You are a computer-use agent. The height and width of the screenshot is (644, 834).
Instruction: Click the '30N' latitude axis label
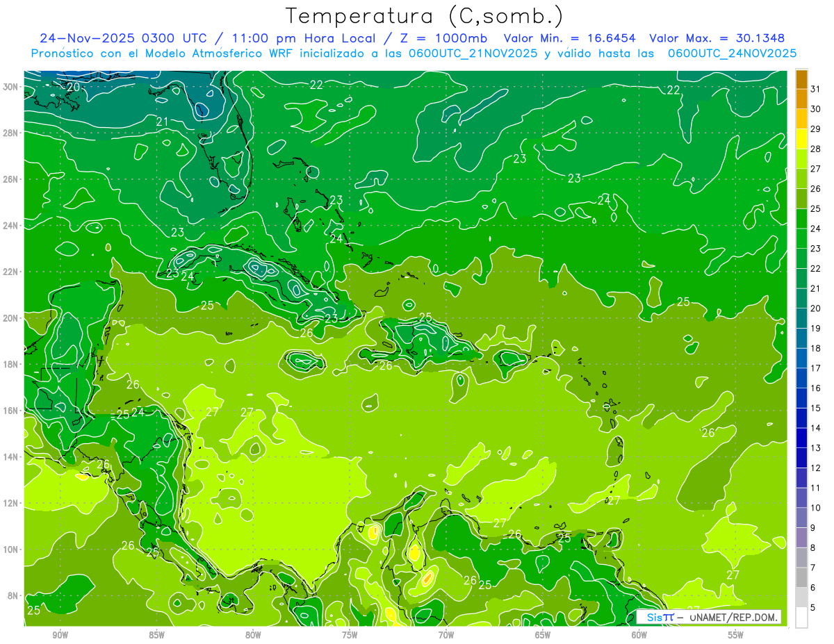(x=10, y=87)
